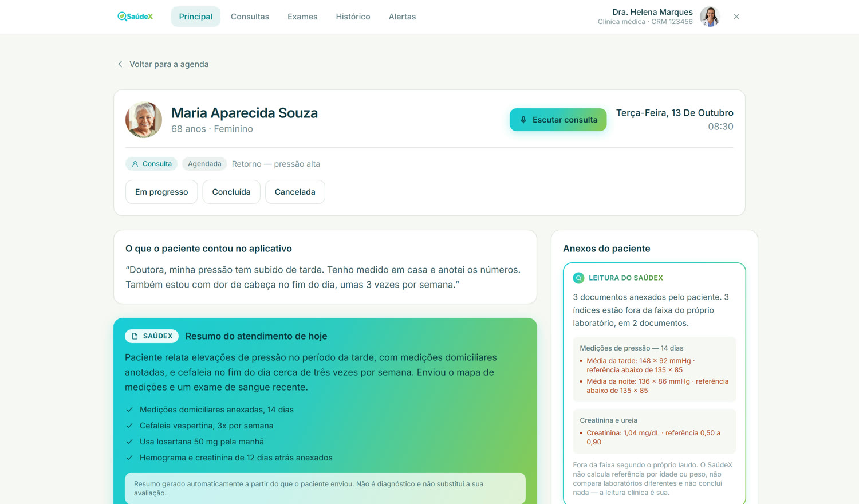
Task: Click the back chevron beside Voltar
Action: pos(120,64)
